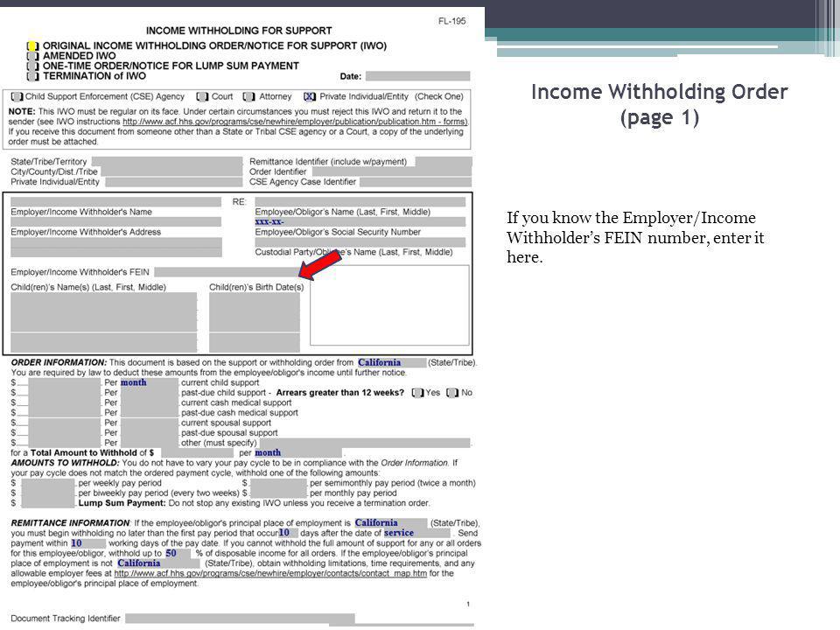Click the Order Identifier field
Image resolution: width=840 pixels, height=630 pixels.
pos(392,171)
